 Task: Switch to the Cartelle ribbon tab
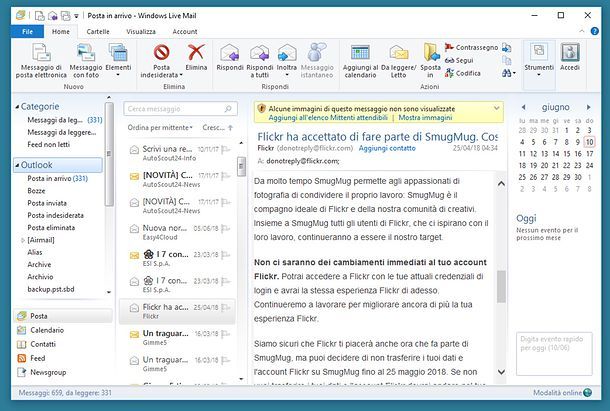click(98, 32)
